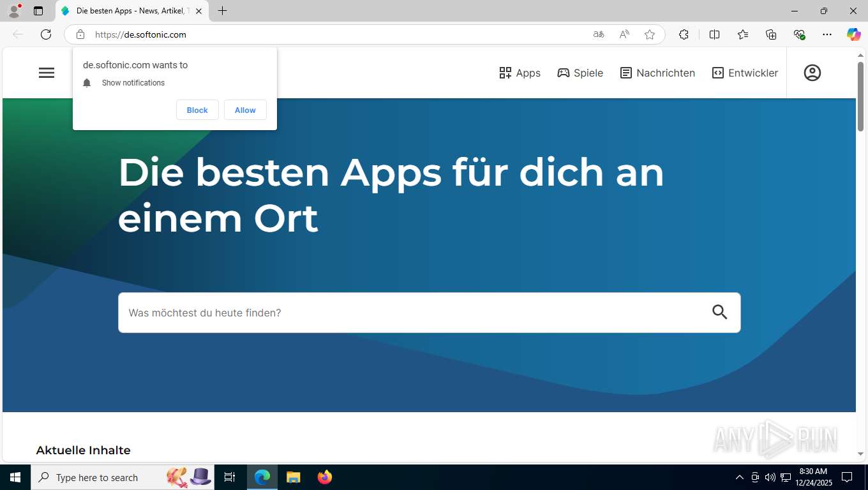Block notifications from de.softonic.com
Image resolution: width=868 pixels, height=490 pixels.
(x=197, y=110)
